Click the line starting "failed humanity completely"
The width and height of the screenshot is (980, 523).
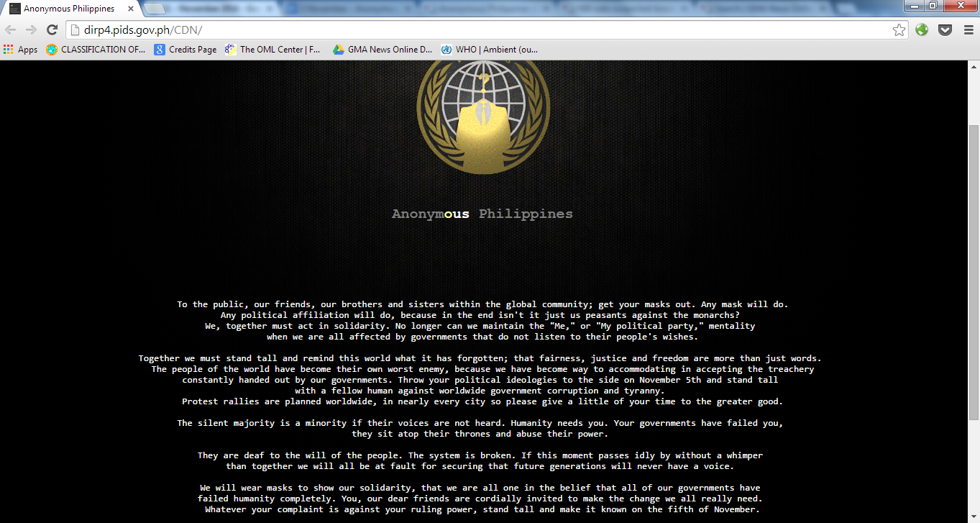point(480,499)
